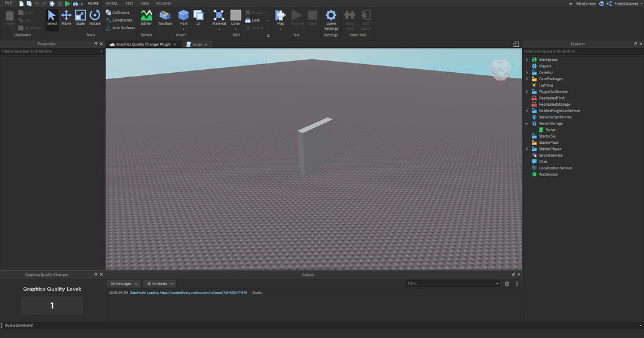Switch to the TEST ribbon tab
Image resolution: width=644 pixels, height=338 pixels.
point(129,3)
